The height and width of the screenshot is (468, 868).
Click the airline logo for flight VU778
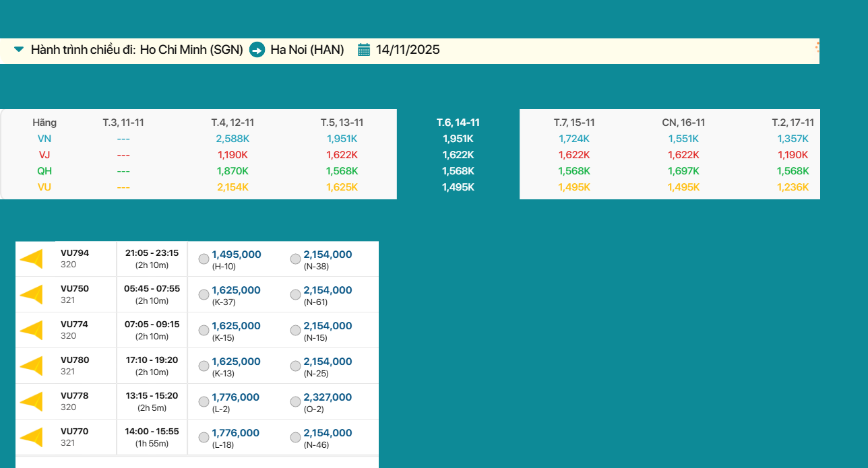[x=32, y=401]
